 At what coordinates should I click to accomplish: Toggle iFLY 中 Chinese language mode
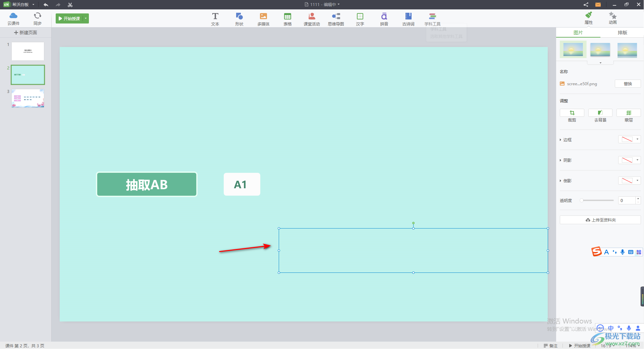(611, 328)
